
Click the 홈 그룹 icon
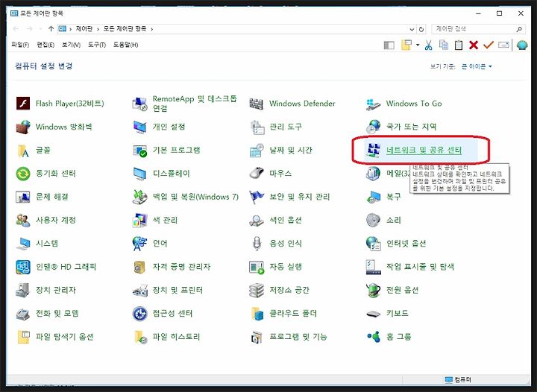pos(374,337)
